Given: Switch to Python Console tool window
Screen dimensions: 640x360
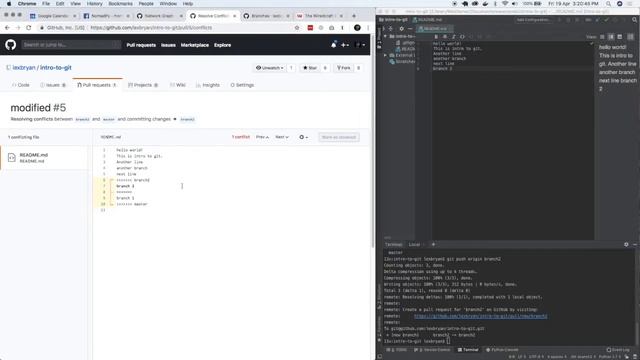Looking at the screenshot, I should coord(502,350).
